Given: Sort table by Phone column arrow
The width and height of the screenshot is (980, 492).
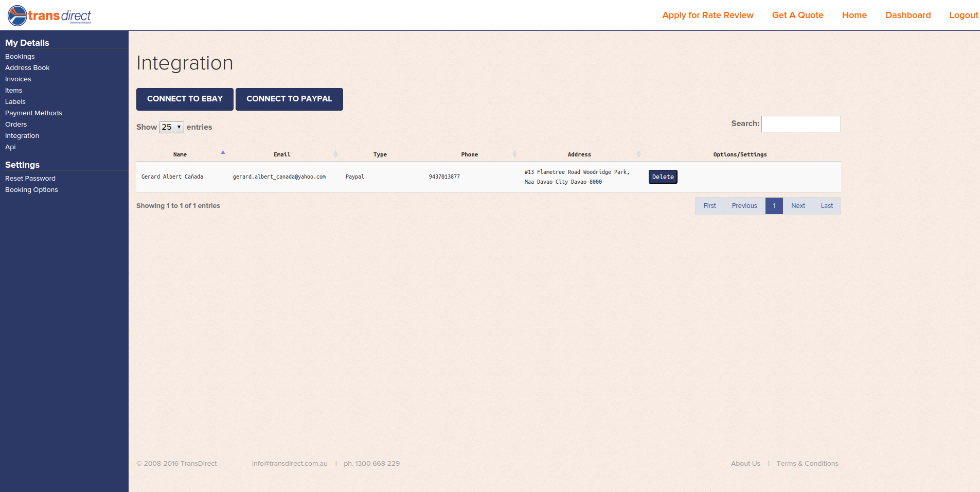Looking at the screenshot, I should coord(514,154).
